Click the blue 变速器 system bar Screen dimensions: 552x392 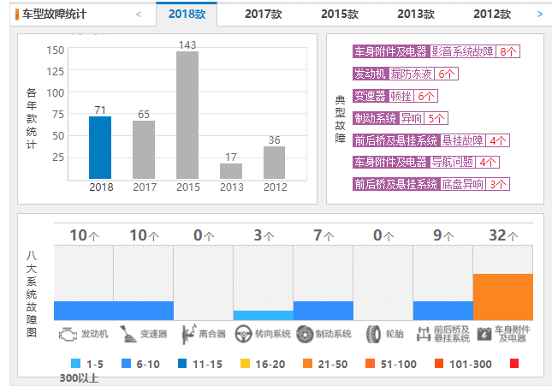click(x=144, y=311)
